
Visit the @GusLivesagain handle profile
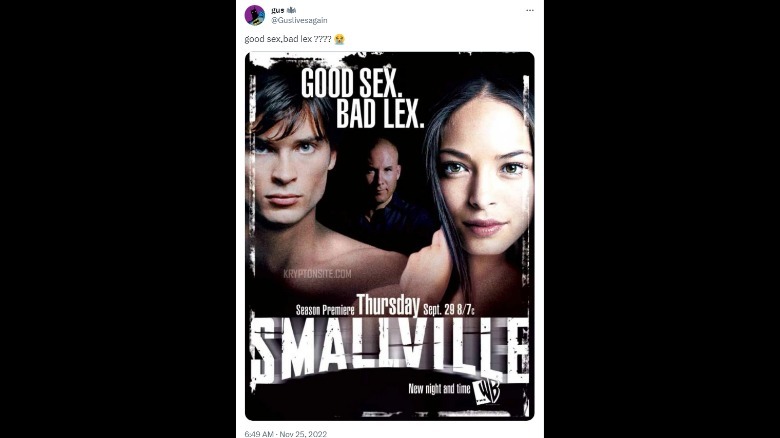click(x=299, y=20)
